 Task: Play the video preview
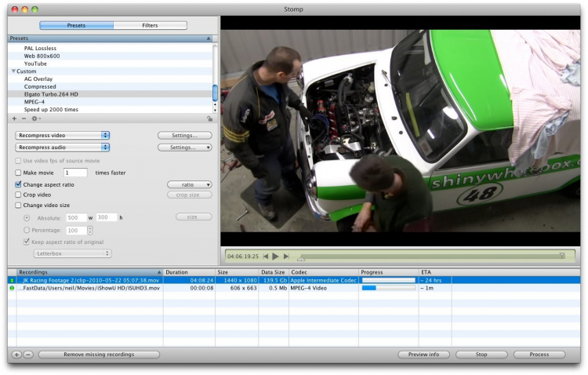[276, 257]
